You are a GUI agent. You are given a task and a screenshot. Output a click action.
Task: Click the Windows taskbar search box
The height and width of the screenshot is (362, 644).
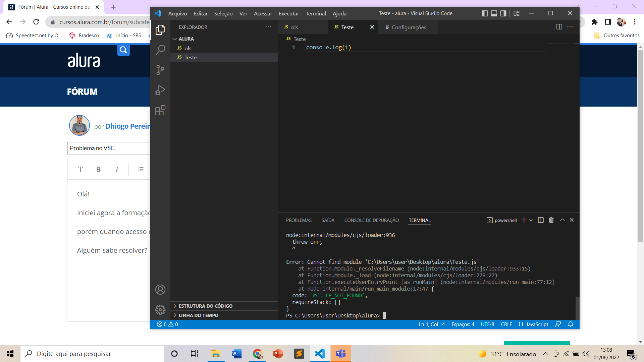(93, 354)
